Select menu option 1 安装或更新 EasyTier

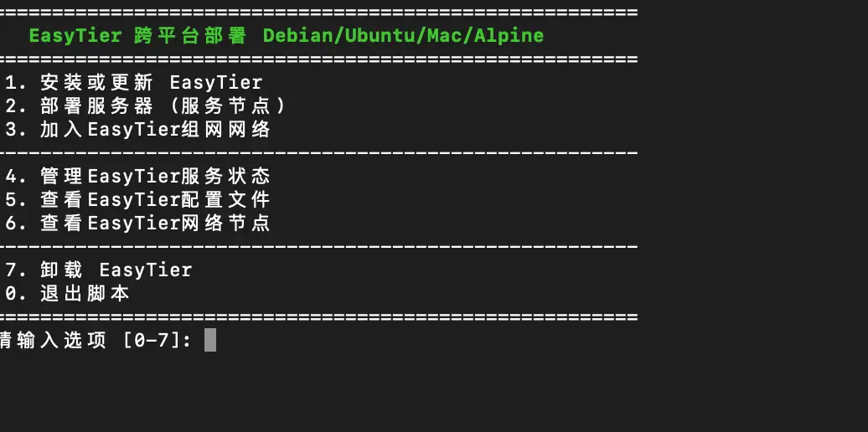(134, 82)
